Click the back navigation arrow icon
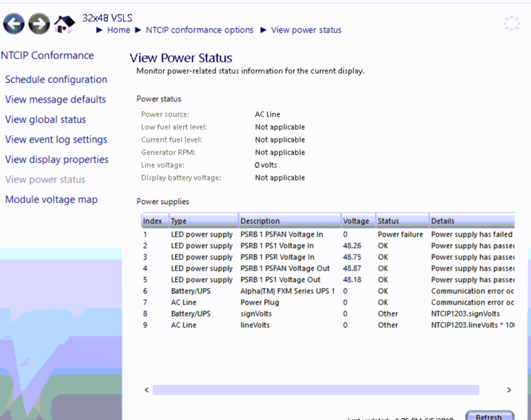Image resolution: width=531 pixels, height=420 pixels. coord(13,23)
